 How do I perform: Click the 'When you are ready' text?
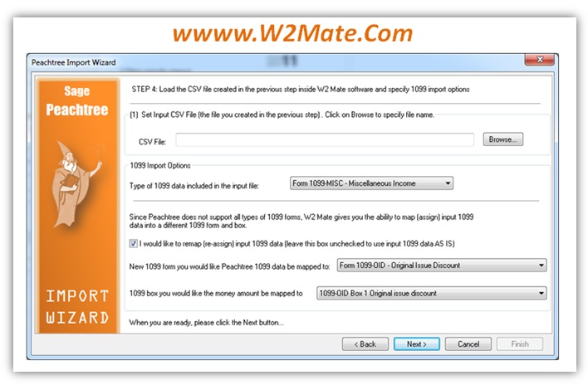[206, 323]
